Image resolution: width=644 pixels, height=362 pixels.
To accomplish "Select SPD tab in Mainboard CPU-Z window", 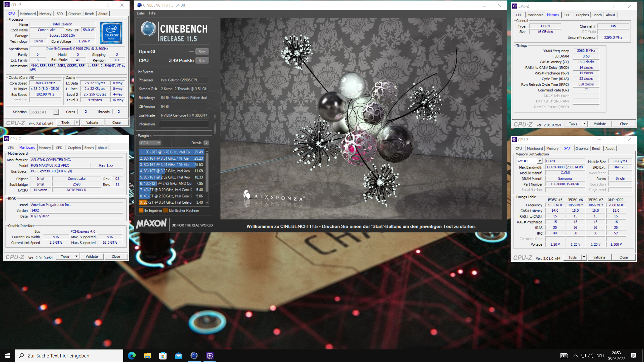I will click(x=59, y=148).
